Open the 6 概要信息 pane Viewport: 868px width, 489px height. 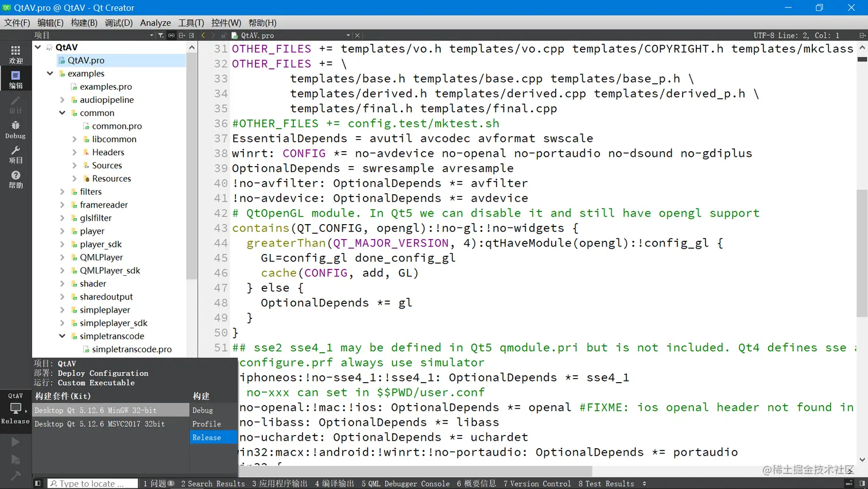(476, 484)
